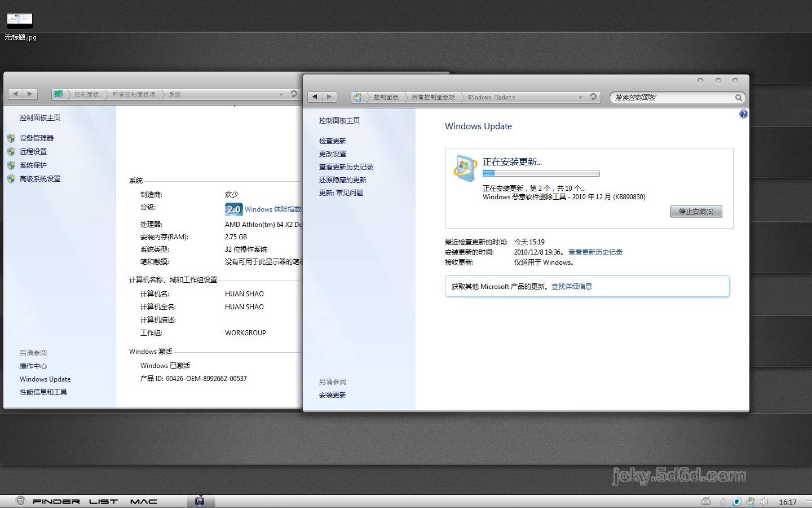Open 设备管理器 link
Viewport: 812px width, 508px height.
(x=37, y=138)
